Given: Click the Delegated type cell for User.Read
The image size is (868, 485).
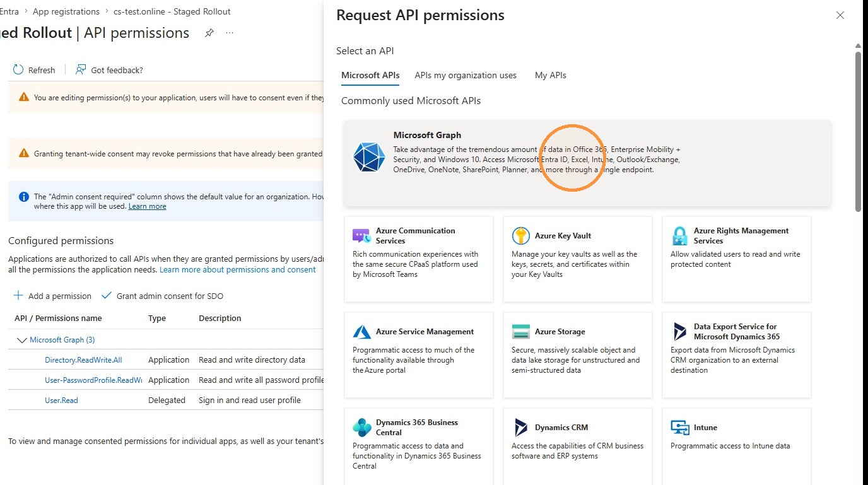Looking at the screenshot, I should tap(167, 400).
